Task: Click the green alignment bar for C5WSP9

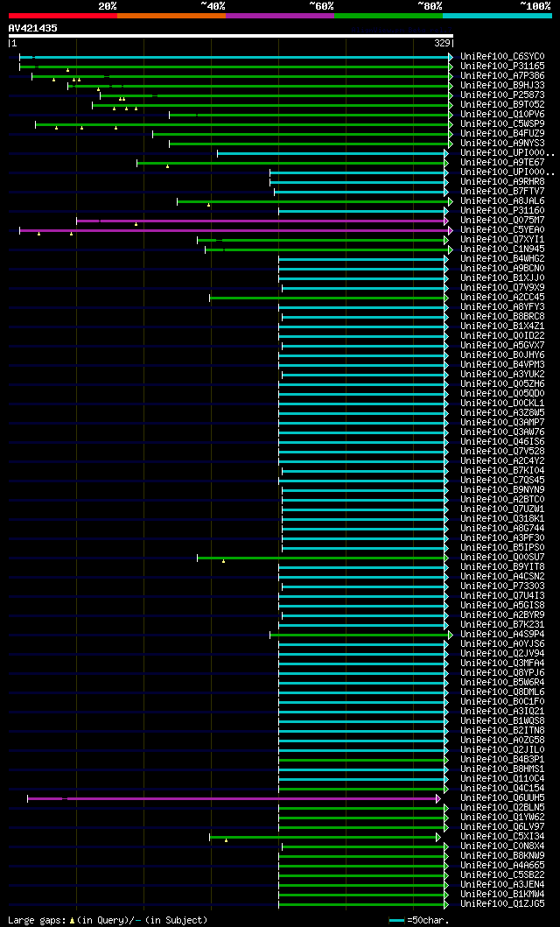Action: tap(242, 124)
